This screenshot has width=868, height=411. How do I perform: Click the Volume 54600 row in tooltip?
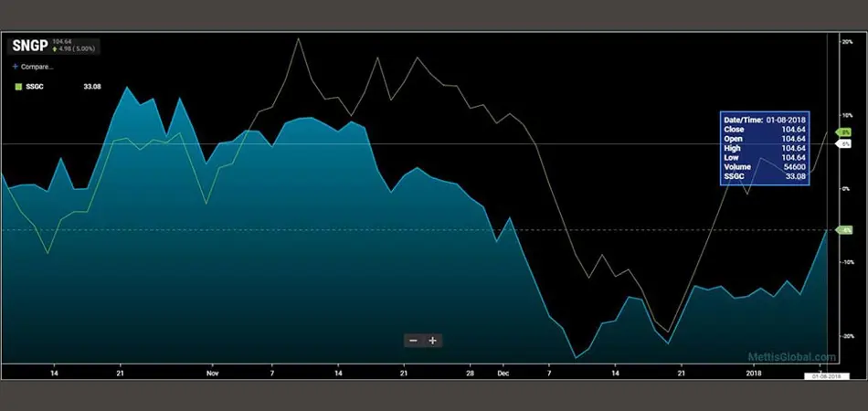[x=765, y=166]
